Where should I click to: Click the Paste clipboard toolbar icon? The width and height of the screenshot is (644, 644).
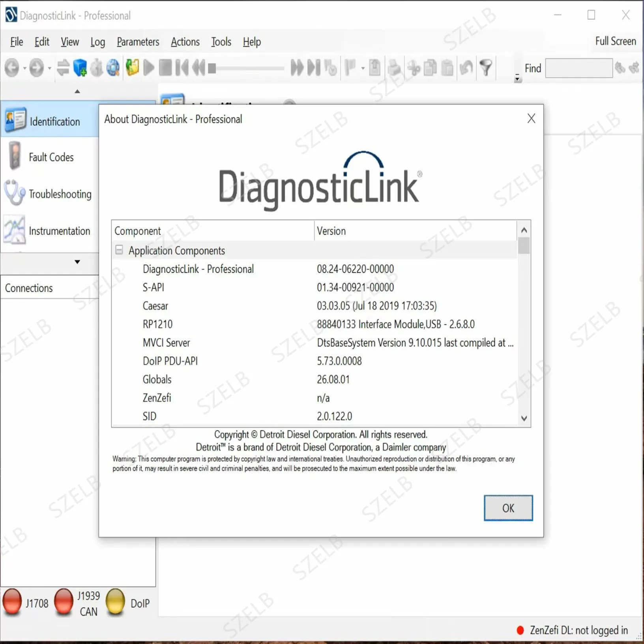447,68
